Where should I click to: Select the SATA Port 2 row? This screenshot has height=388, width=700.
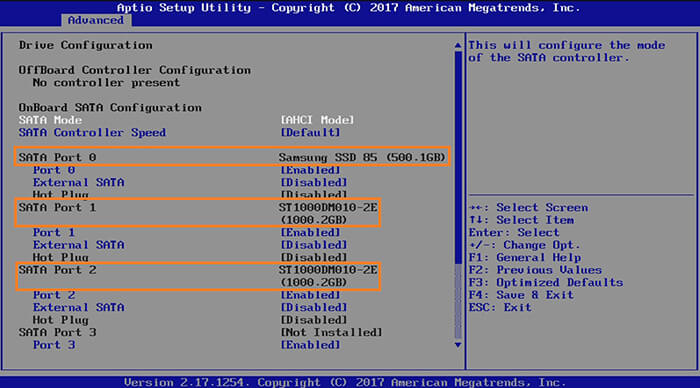pos(198,276)
